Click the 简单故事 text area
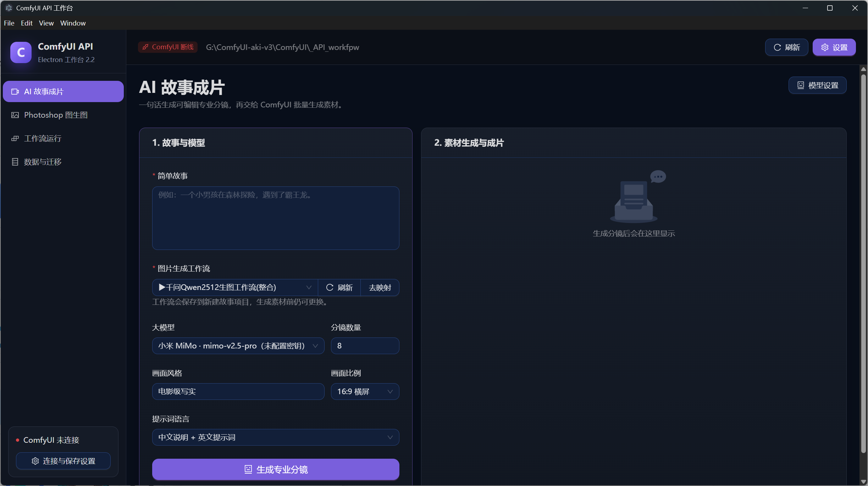Screen dimensions: 868x486 tap(276, 218)
